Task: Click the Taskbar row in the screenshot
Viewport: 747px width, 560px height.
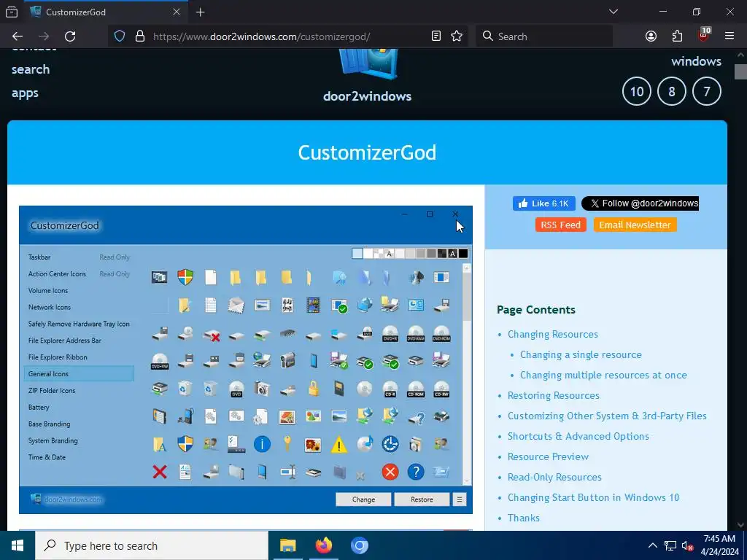Action: pyautogui.click(x=79, y=257)
